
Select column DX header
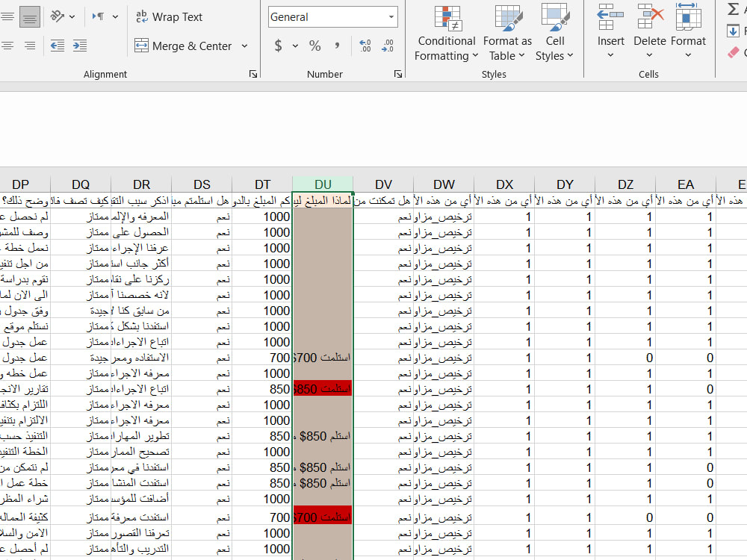(x=504, y=184)
